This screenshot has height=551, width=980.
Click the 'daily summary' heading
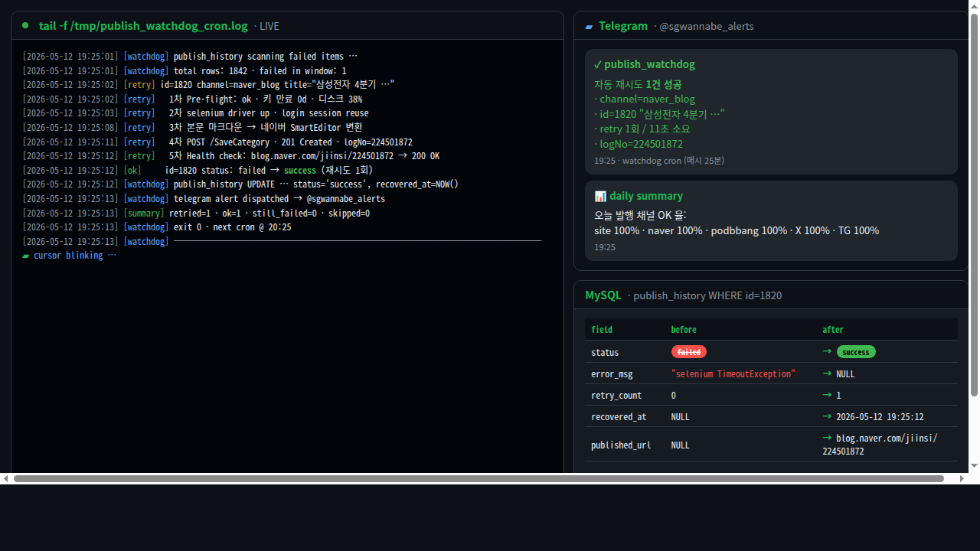point(646,196)
